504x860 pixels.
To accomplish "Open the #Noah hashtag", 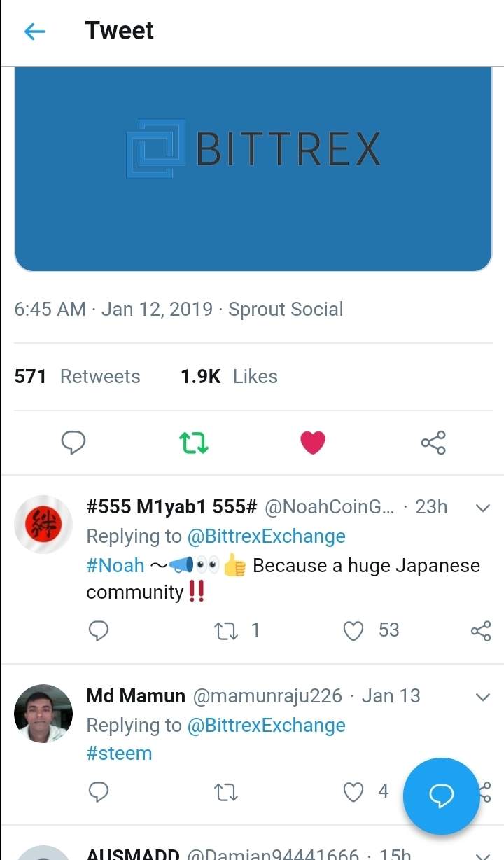I will coord(115,565).
